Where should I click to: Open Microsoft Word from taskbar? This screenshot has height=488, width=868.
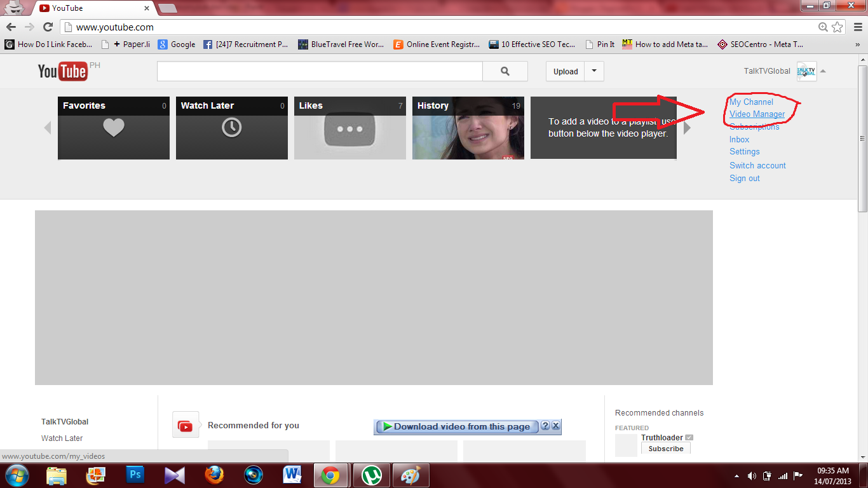point(293,475)
